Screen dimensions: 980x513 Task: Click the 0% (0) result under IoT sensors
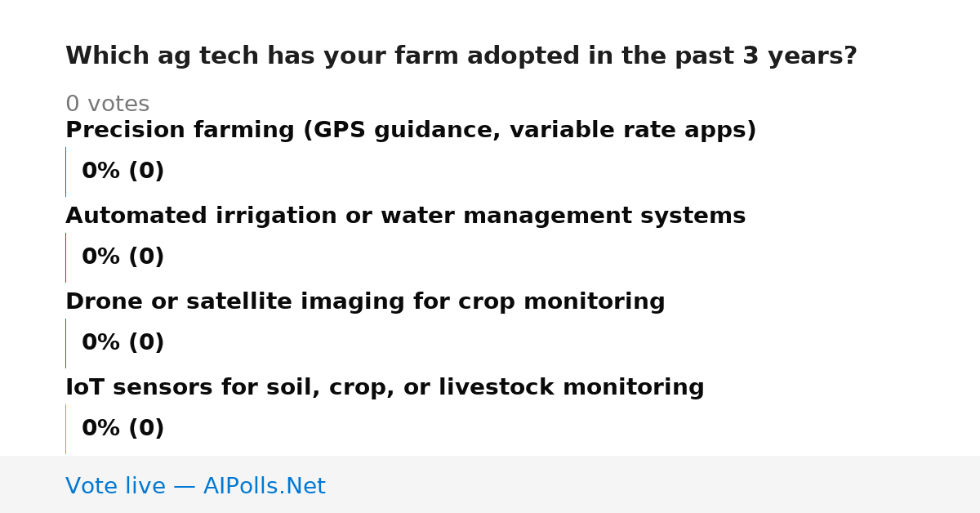(123, 429)
